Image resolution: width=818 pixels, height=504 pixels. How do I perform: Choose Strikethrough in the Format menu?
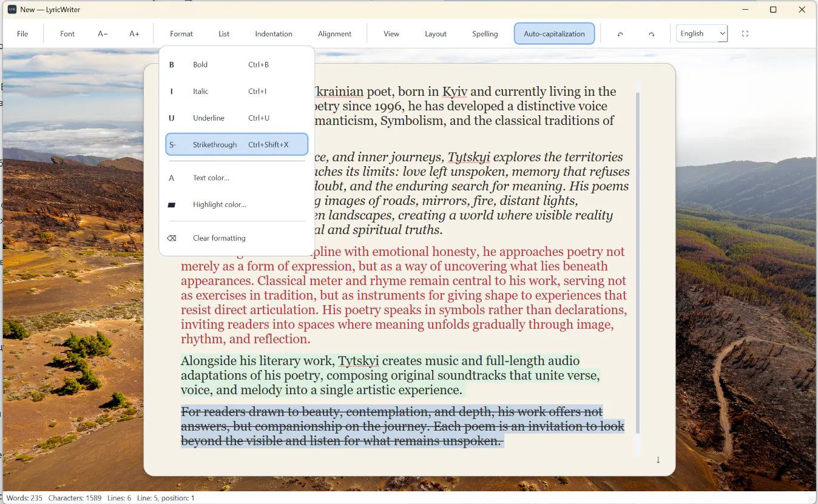coord(237,144)
